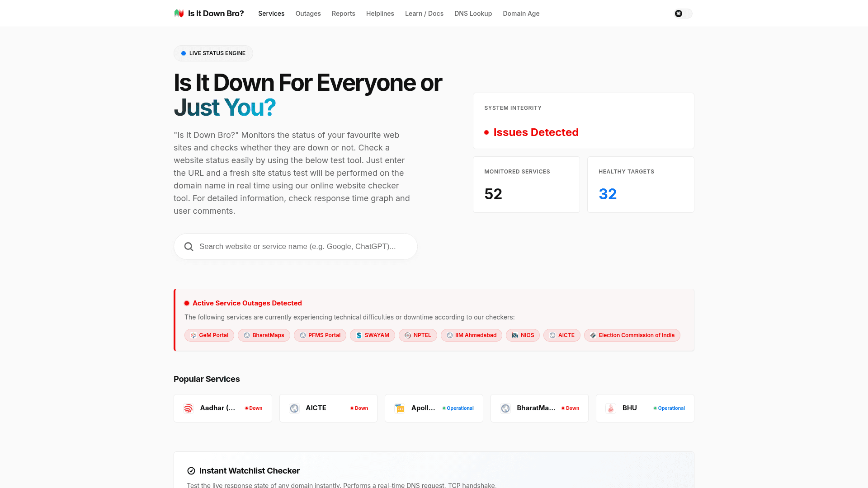Click the Apollo 24/7 card icon
868x488 pixels.
pyautogui.click(x=400, y=408)
